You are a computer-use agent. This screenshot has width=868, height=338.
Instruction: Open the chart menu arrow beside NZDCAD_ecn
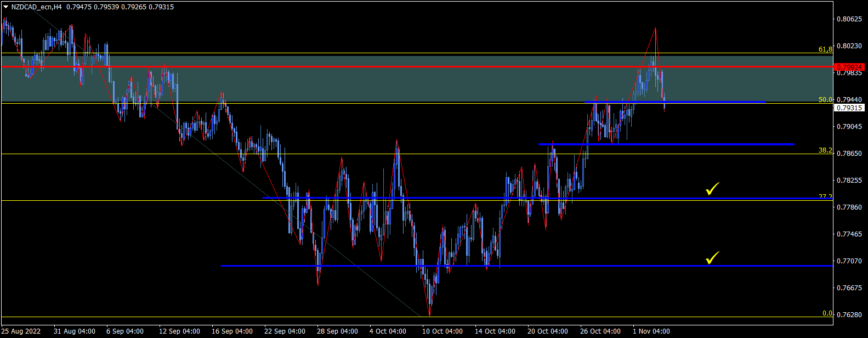point(5,7)
